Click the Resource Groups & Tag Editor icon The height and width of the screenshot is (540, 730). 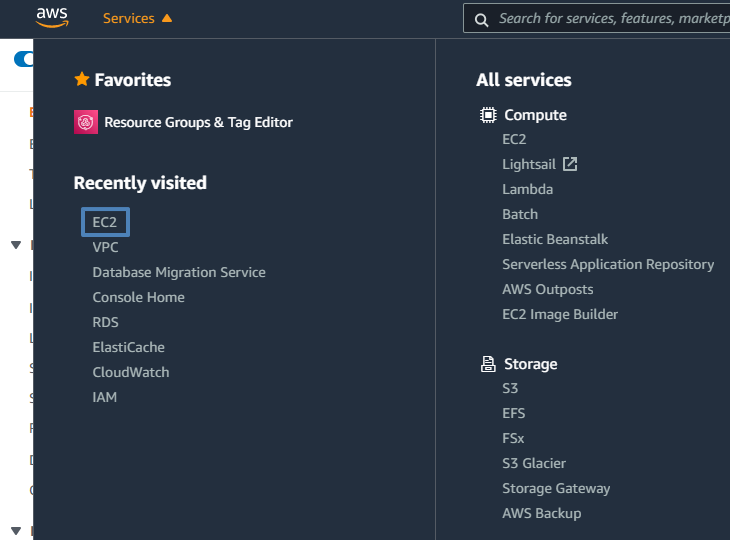(x=86, y=122)
